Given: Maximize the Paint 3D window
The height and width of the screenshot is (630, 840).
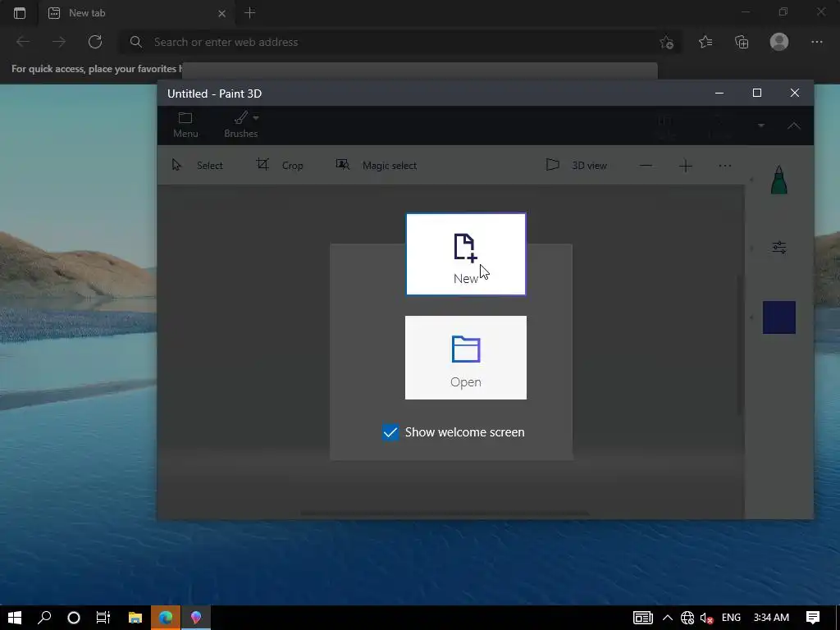Looking at the screenshot, I should tap(757, 94).
